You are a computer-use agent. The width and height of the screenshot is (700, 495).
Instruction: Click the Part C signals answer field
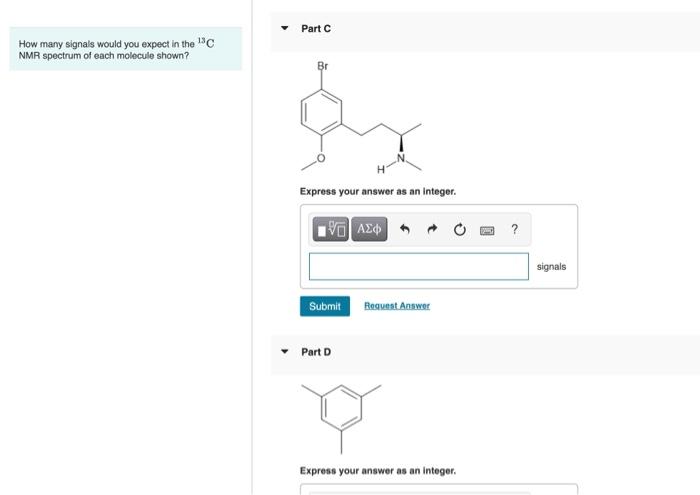[x=419, y=266]
